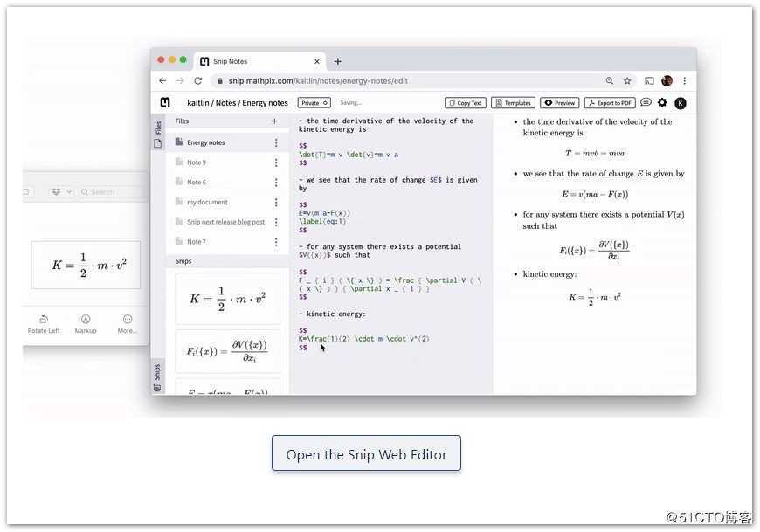Click the Snips section heading
This screenshot has width=760, height=532.
click(x=183, y=261)
